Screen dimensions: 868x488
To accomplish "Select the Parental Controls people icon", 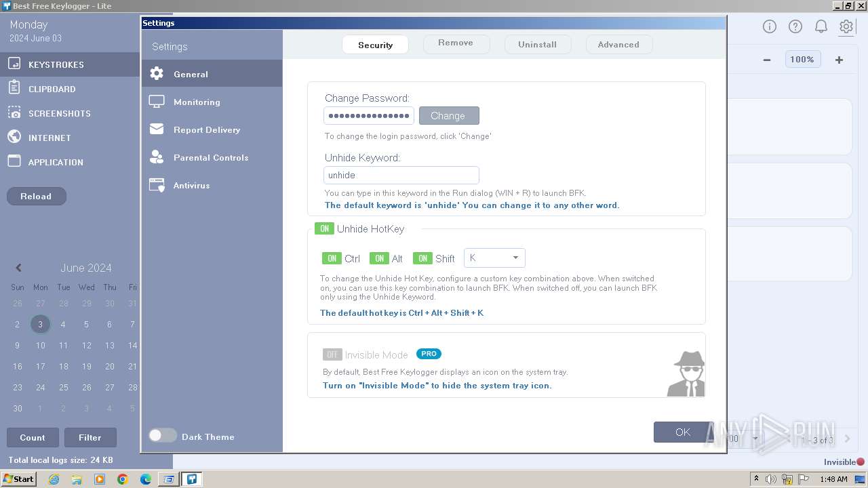I will coord(157,157).
